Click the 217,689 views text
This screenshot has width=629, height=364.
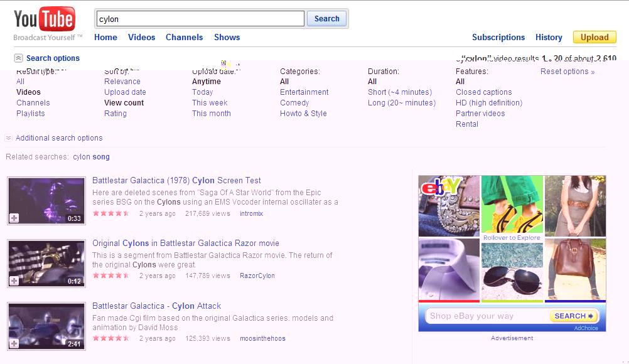(207, 213)
